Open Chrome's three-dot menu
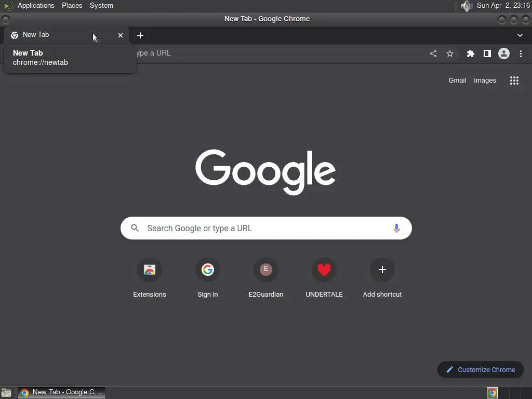The height and width of the screenshot is (399, 532). coord(521,54)
